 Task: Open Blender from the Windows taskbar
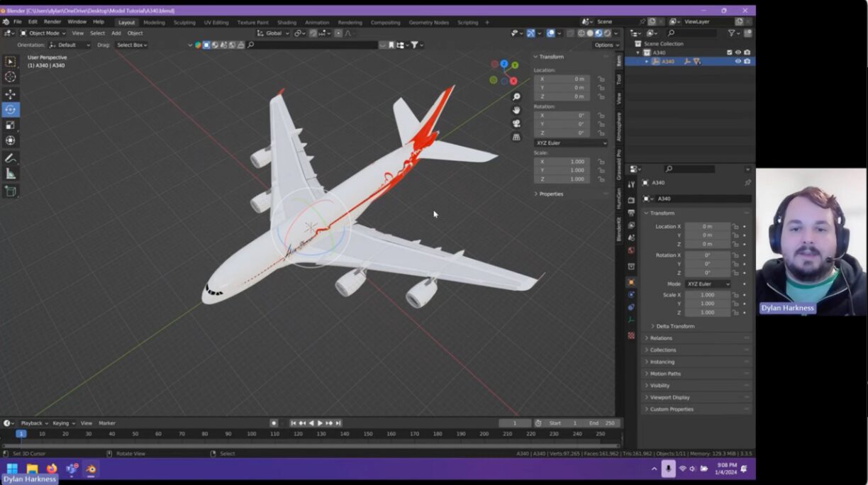[x=91, y=469]
